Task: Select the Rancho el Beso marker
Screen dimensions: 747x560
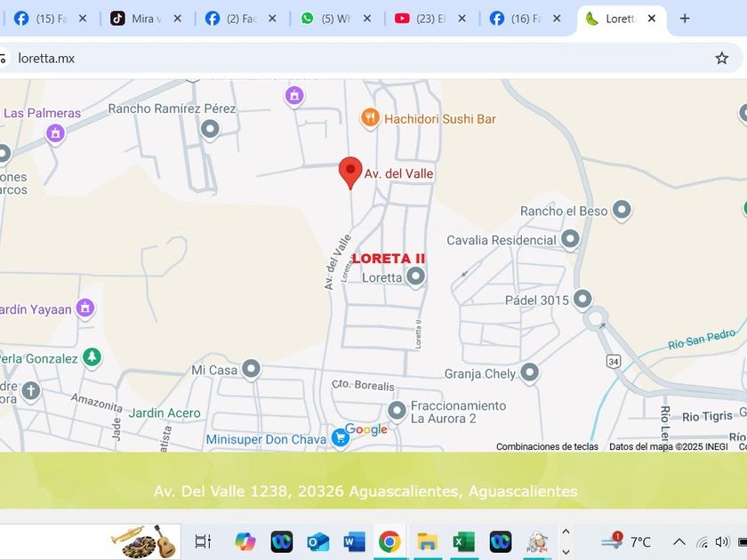Action: tap(622, 210)
